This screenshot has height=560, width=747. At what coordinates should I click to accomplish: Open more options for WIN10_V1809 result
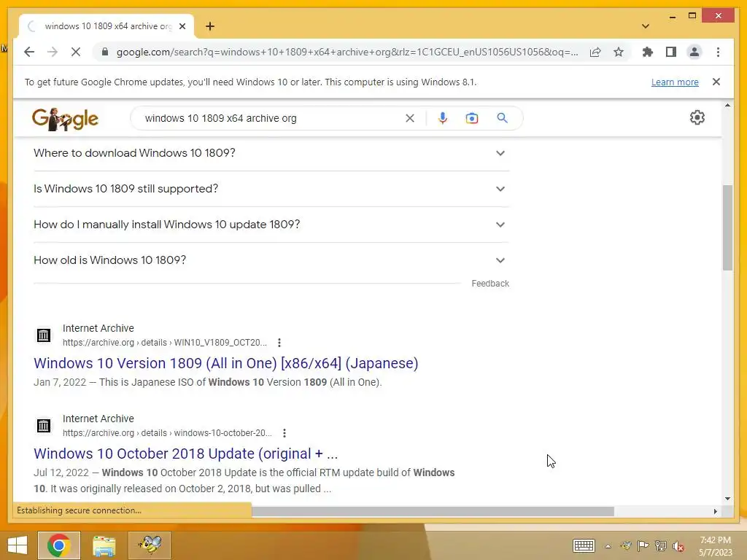tap(279, 343)
